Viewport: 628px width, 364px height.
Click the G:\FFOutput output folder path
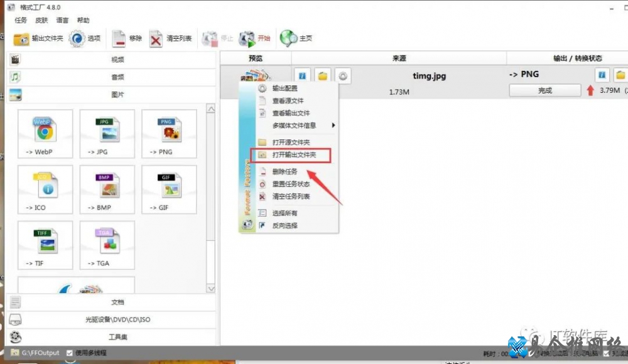click(40, 353)
